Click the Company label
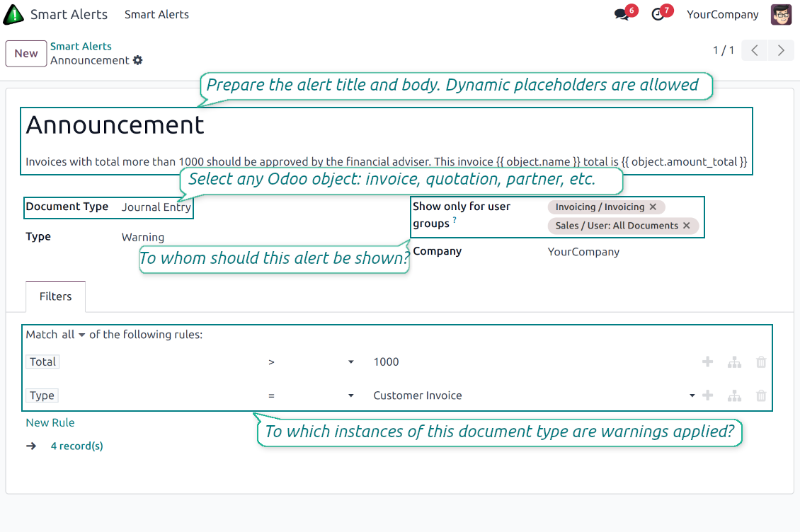Viewport: 800px width, 532px height. coord(438,251)
